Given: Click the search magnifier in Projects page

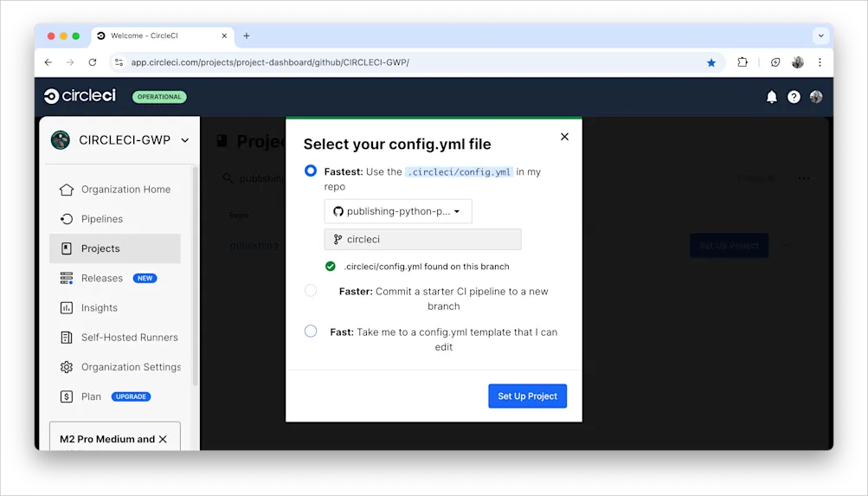Looking at the screenshot, I should coord(228,178).
